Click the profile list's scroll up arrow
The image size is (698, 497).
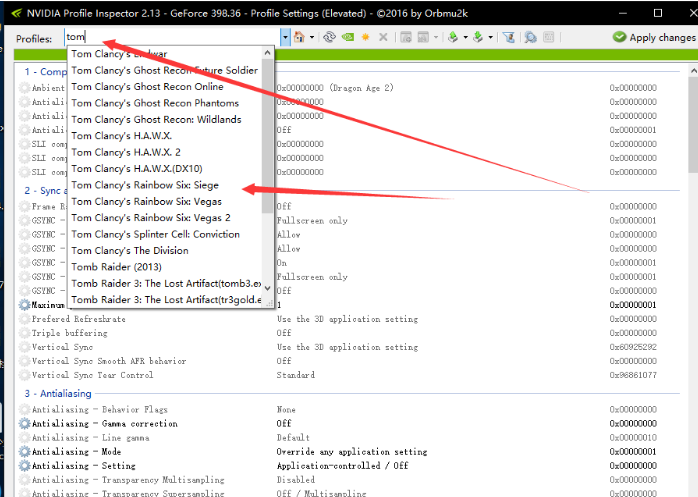(268, 53)
